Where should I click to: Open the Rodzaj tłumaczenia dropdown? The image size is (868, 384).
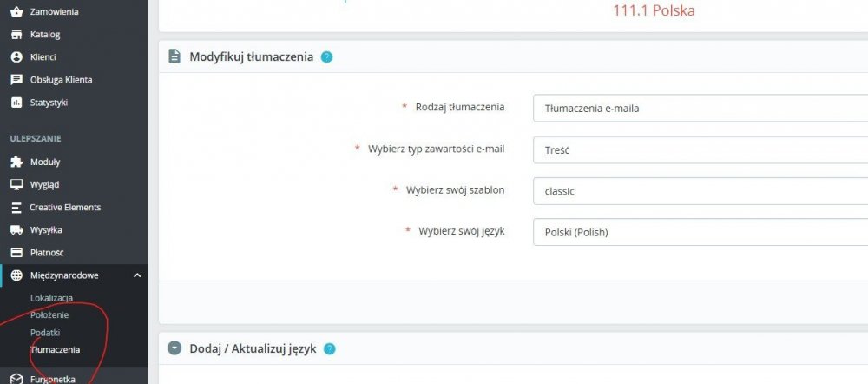tap(700, 109)
